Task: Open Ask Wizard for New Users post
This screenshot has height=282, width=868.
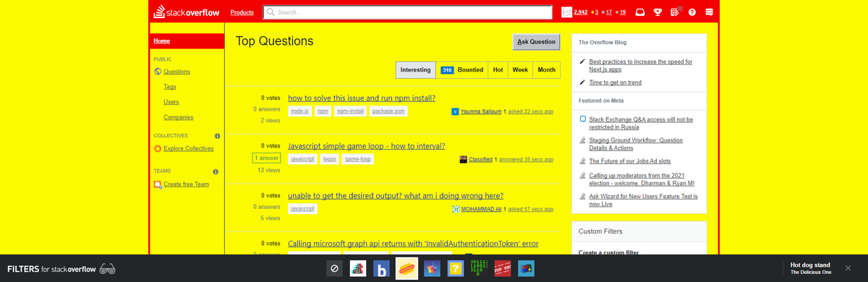Action: click(x=643, y=200)
